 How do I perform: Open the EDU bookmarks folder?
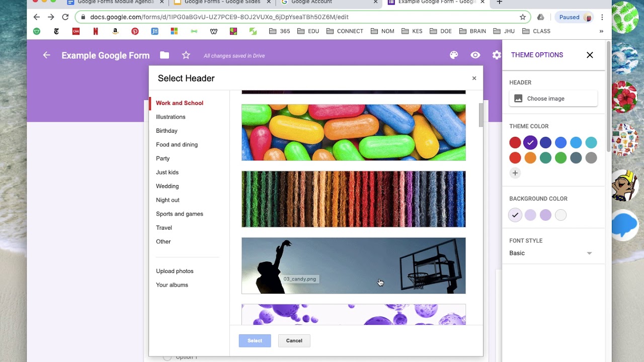point(308,31)
